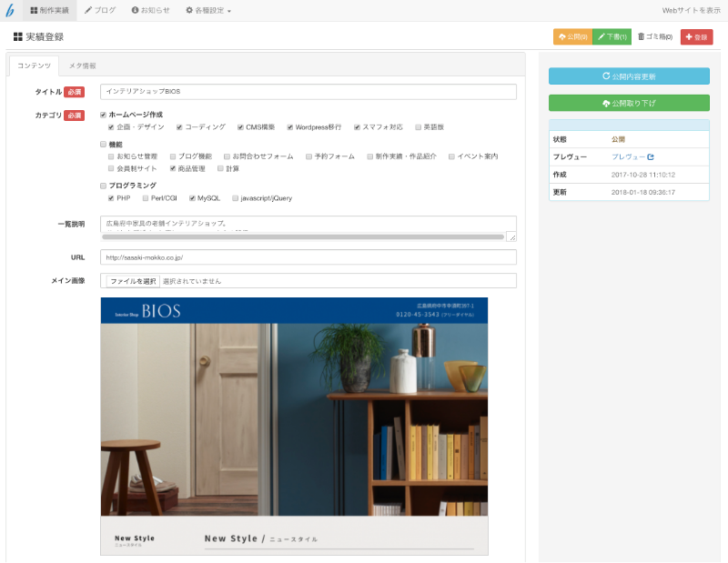Viewport: 728px width, 563px height.
Task: Switch to the メタ情報 tab
Action: [x=83, y=66]
